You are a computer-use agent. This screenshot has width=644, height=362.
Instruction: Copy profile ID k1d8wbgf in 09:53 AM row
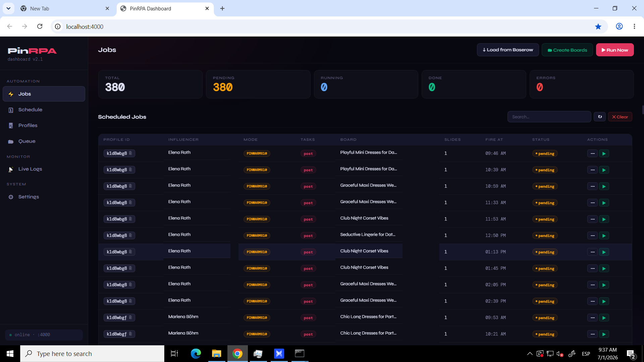point(130,317)
